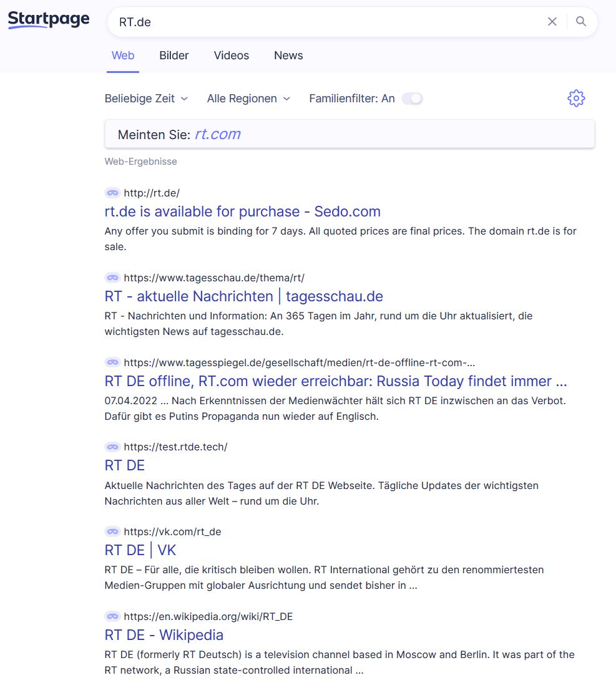This screenshot has width=616, height=688.
Task: Open the 'RT DE - Wikipedia' result
Action: pos(164,636)
